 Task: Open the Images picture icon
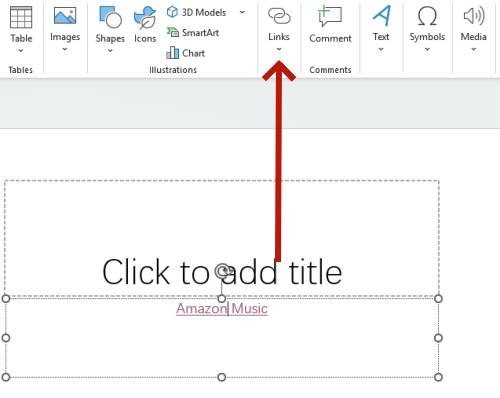(x=65, y=15)
